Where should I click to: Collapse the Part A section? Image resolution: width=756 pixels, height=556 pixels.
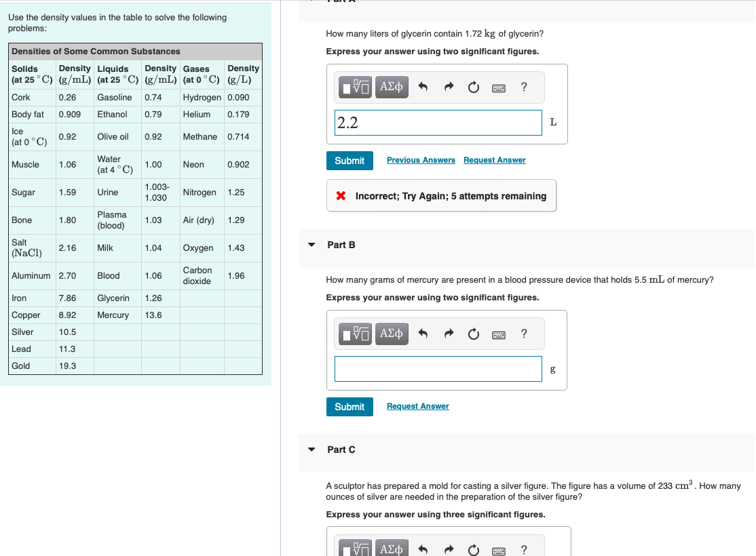pyautogui.click(x=311, y=1)
